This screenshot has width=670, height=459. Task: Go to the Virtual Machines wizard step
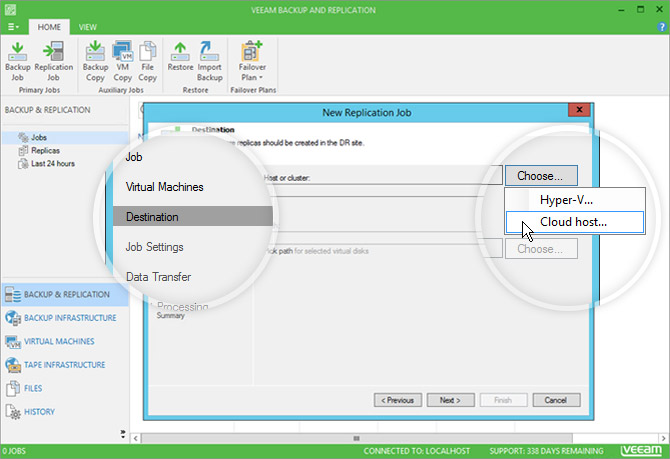tap(165, 187)
